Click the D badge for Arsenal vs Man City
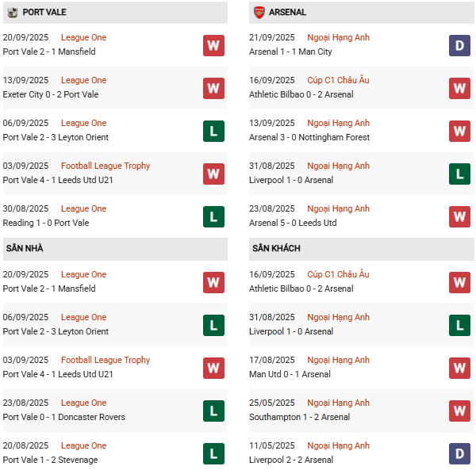The width and height of the screenshot is (476, 470). pyautogui.click(x=459, y=45)
